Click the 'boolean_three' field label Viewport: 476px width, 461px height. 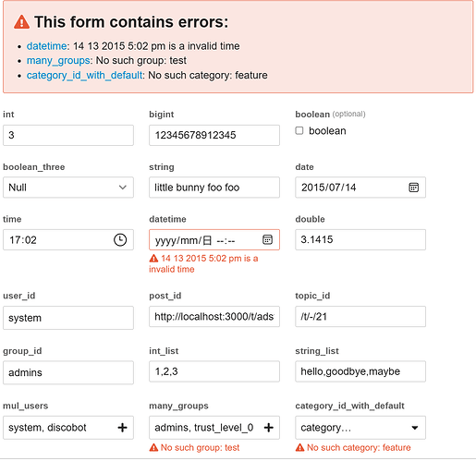[34, 167]
